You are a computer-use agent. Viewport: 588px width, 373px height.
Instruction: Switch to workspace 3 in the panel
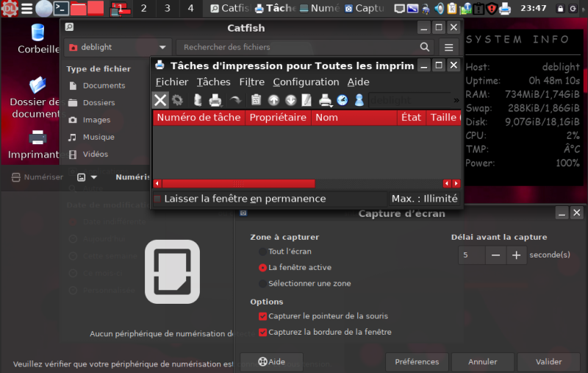[x=168, y=8]
